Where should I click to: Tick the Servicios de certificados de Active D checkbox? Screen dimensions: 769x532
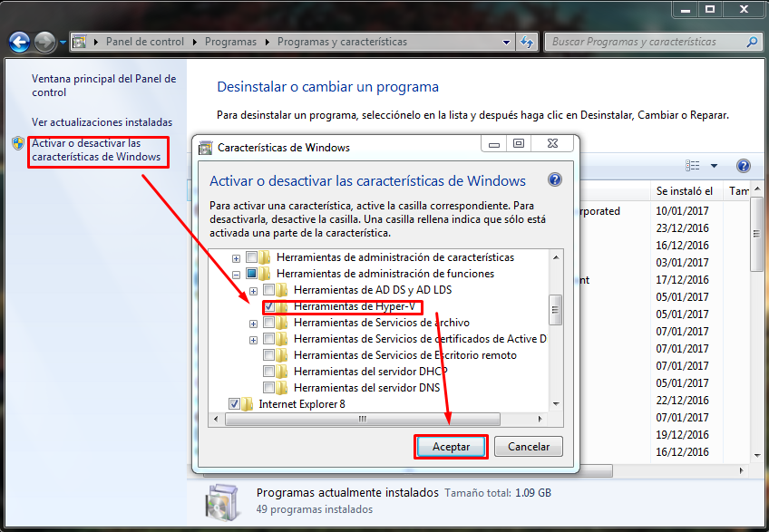click(x=268, y=339)
